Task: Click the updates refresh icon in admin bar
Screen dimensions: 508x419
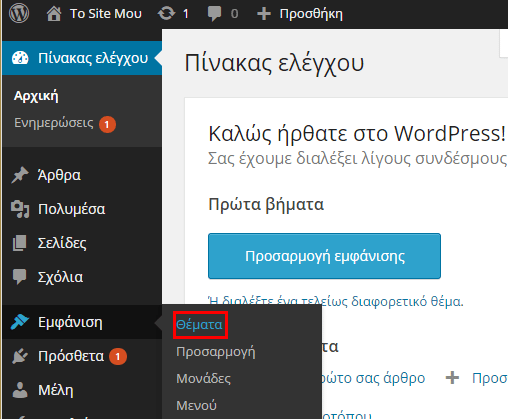Action: (x=166, y=14)
